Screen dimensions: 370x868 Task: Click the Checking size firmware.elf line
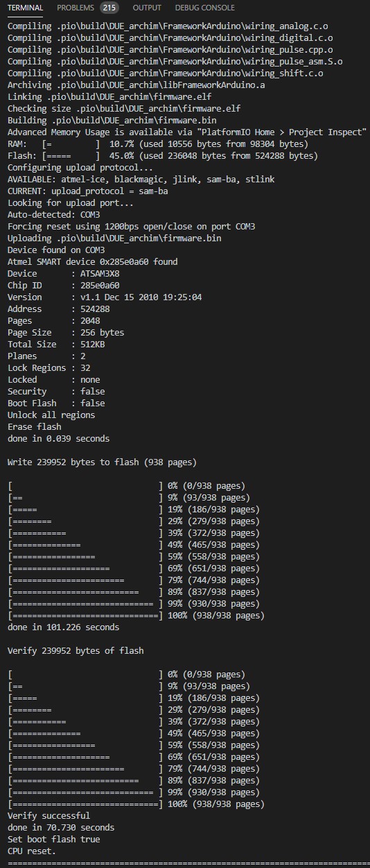click(124, 109)
